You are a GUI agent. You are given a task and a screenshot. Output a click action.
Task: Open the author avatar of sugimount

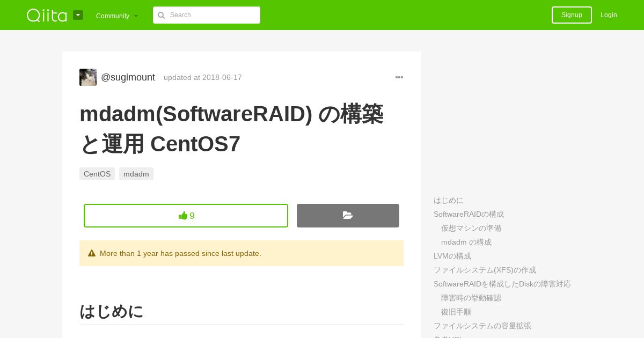point(88,77)
